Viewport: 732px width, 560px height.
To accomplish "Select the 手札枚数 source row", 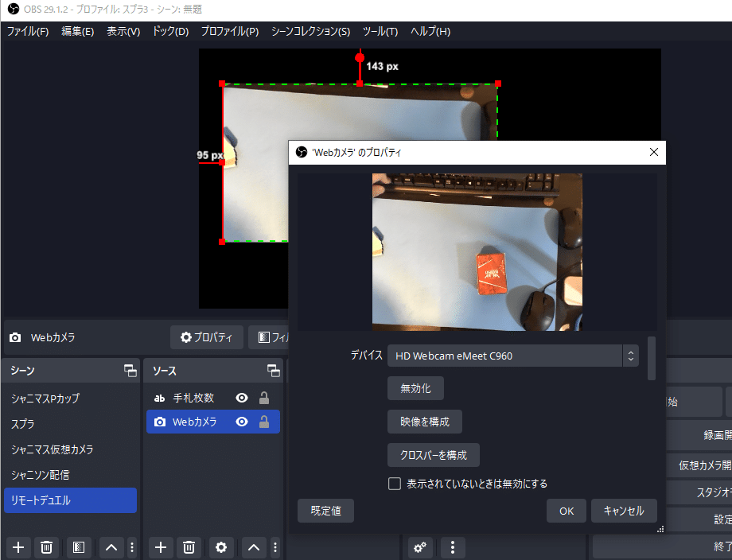I will tap(213, 398).
